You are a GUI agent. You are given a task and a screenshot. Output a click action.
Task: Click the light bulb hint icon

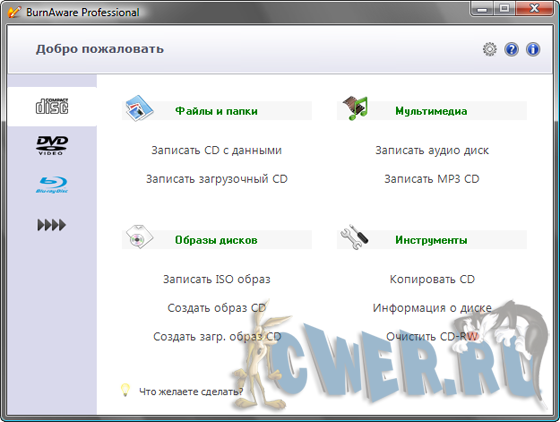125,390
